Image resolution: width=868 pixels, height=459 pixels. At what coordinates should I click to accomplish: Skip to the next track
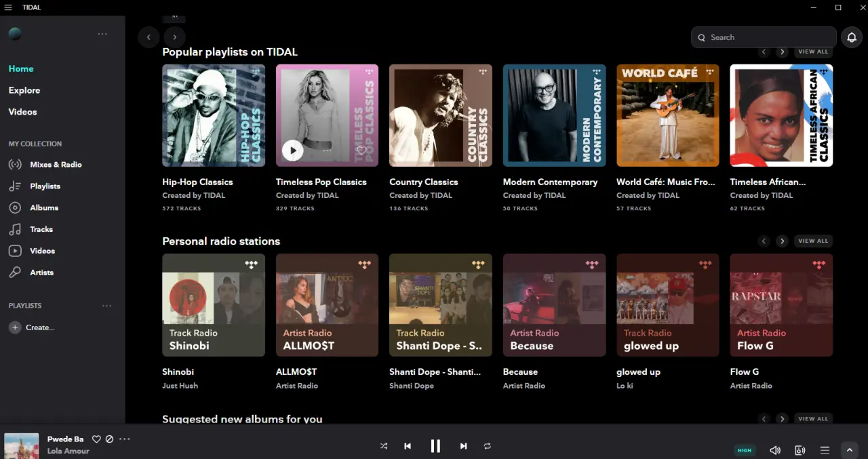[x=463, y=446]
